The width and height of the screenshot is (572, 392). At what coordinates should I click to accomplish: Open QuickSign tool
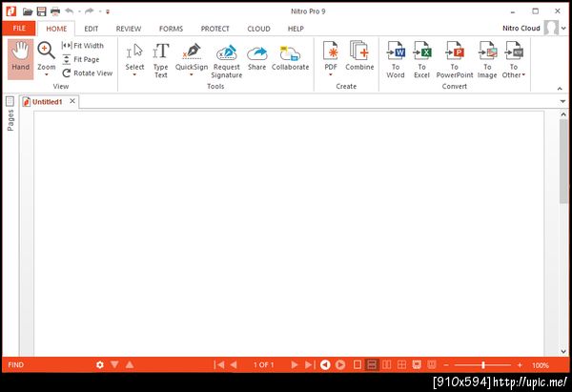(x=192, y=60)
